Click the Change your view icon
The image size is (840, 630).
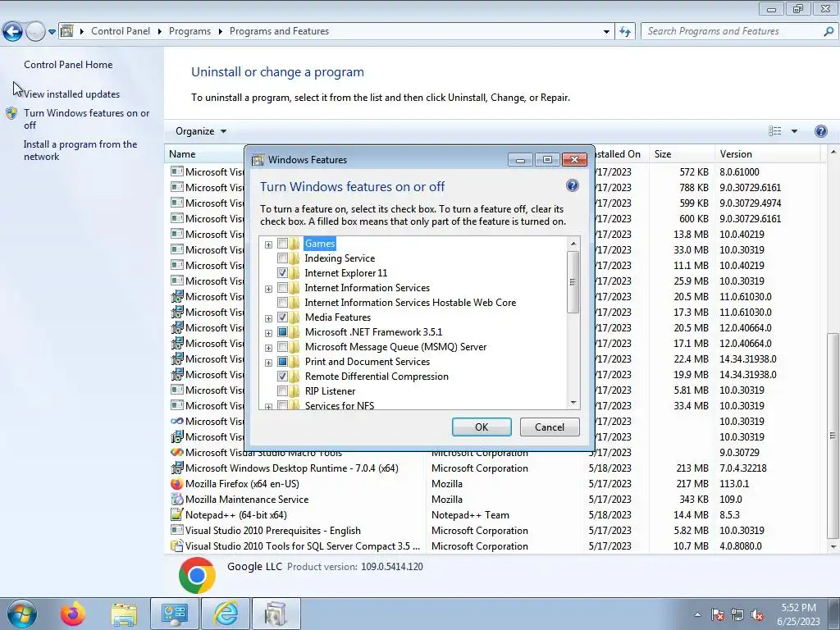coord(774,131)
